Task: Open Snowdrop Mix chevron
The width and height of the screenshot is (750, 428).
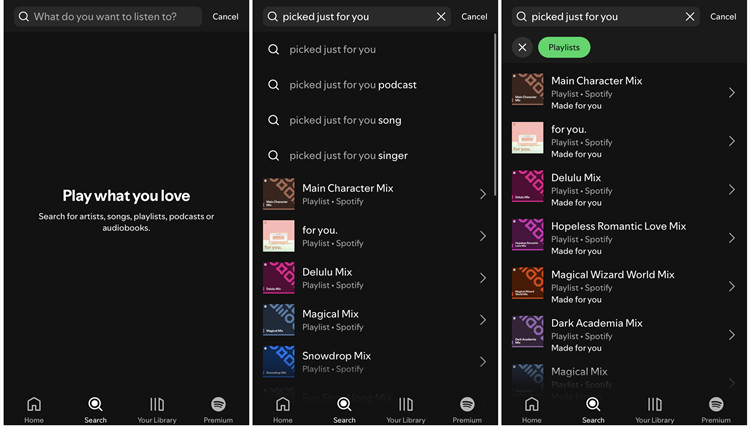Action: click(483, 362)
